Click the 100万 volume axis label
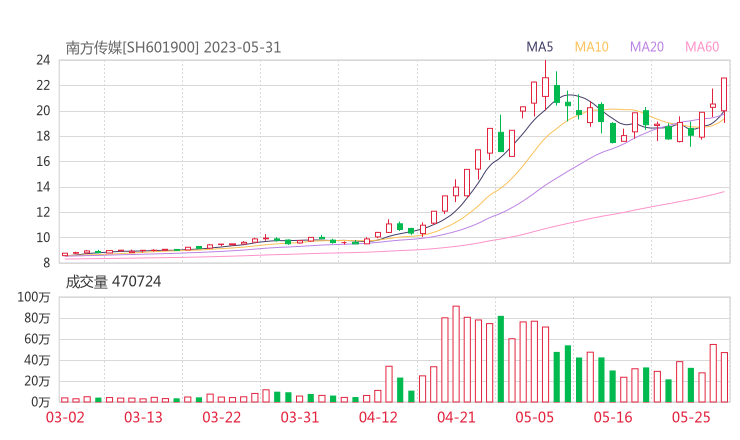Screen dimensions: 740x440 (34, 297)
